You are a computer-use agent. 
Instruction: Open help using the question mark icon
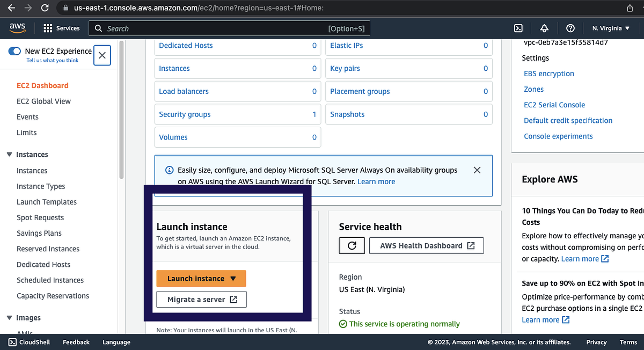[570, 28]
